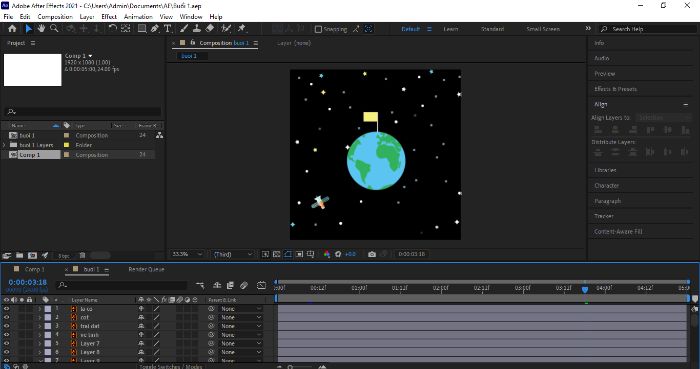Viewport: 700px width, 369px height.
Task: Select the Brush tool
Action: pos(183,29)
